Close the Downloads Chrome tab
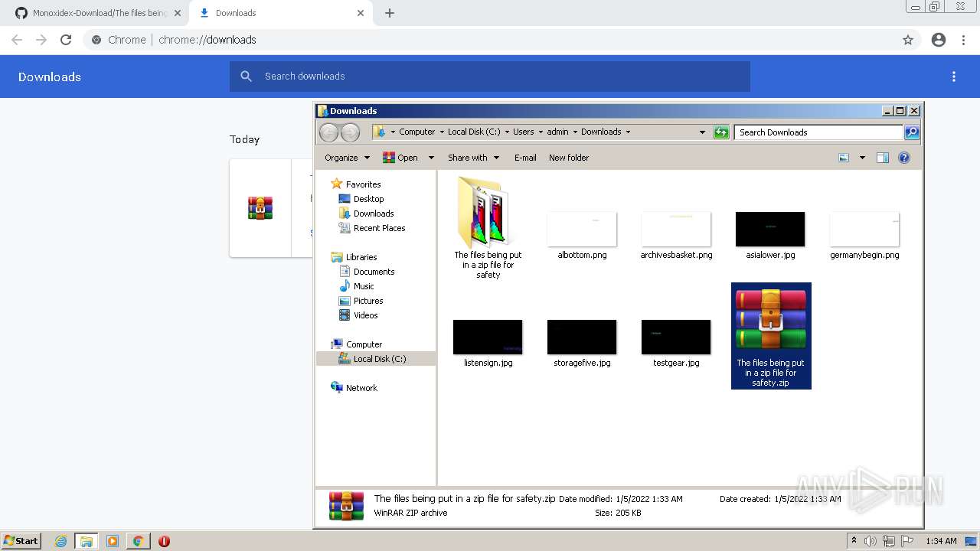Image resolution: width=980 pixels, height=551 pixels. [x=360, y=13]
